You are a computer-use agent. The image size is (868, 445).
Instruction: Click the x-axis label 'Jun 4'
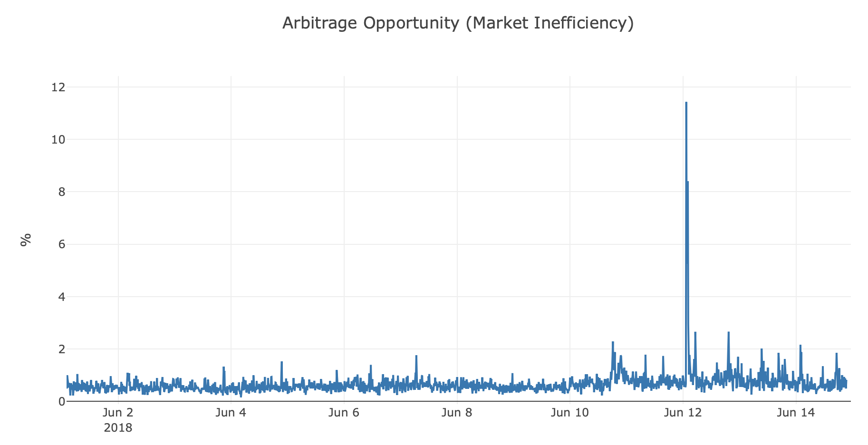point(231,413)
